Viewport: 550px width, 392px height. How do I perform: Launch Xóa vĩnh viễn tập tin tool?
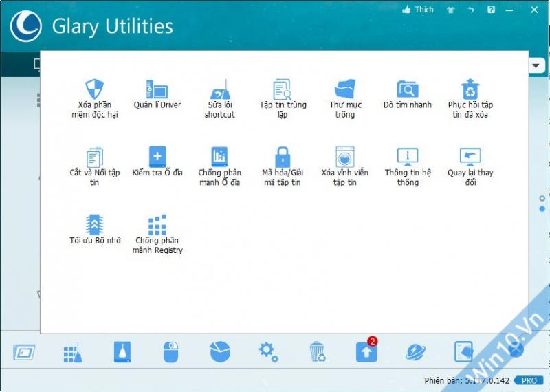(345, 166)
